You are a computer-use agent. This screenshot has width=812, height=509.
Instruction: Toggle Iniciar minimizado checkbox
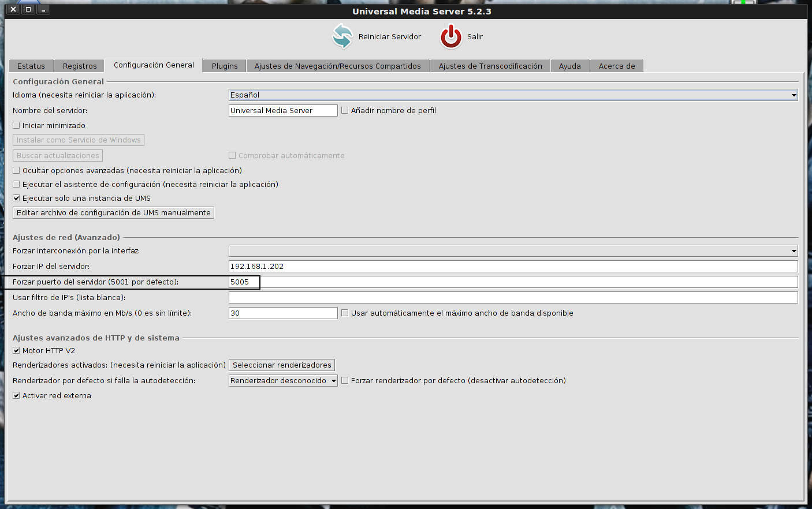(16, 125)
